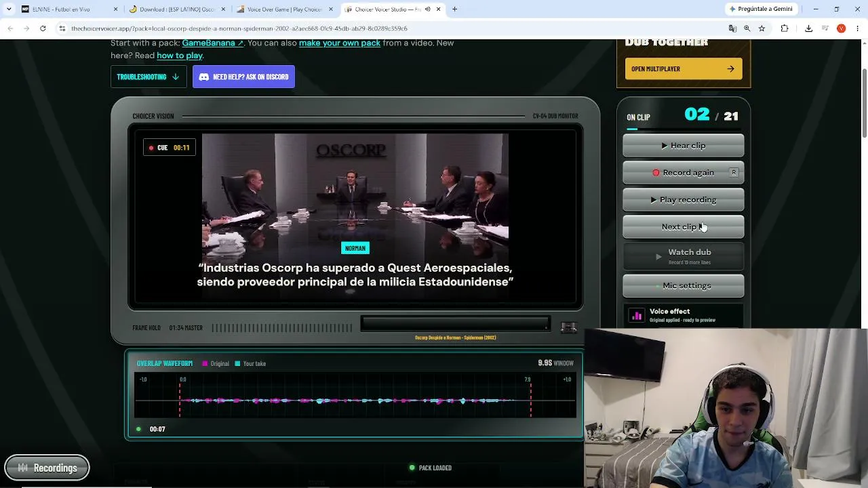This screenshot has height=488, width=868.
Task: Switch to the Download ESP LATINO tab
Action: 176,9
